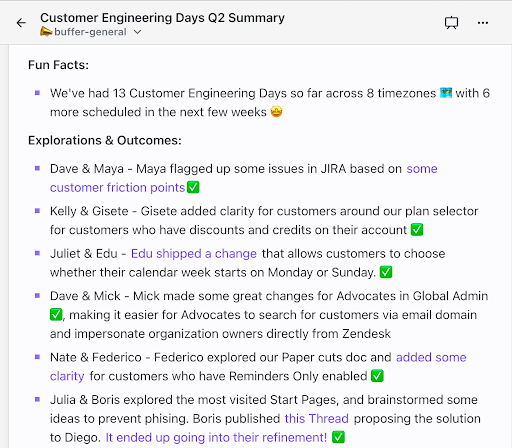Follow the added some clarity link
The height and width of the screenshot is (448, 512).
click(x=258, y=367)
